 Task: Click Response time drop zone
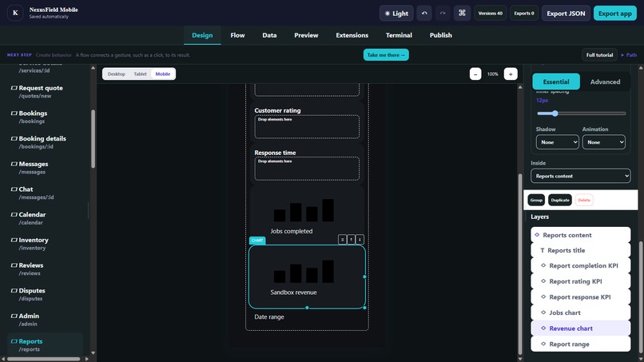307,169
